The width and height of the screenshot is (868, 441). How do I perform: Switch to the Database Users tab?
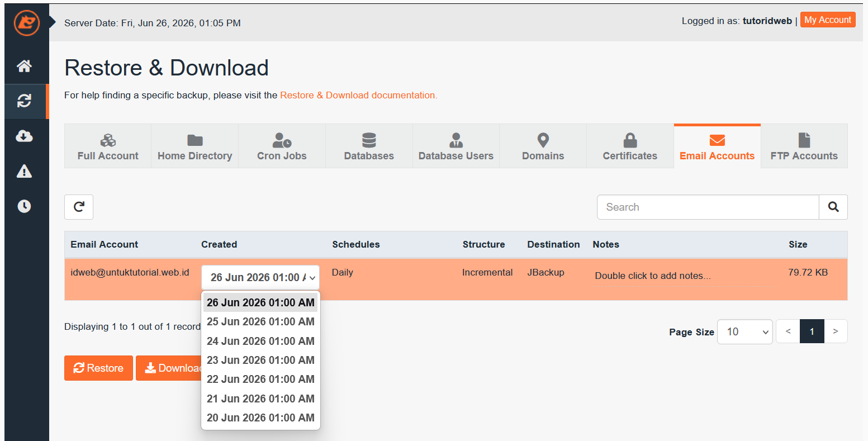pyautogui.click(x=456, y=146)
